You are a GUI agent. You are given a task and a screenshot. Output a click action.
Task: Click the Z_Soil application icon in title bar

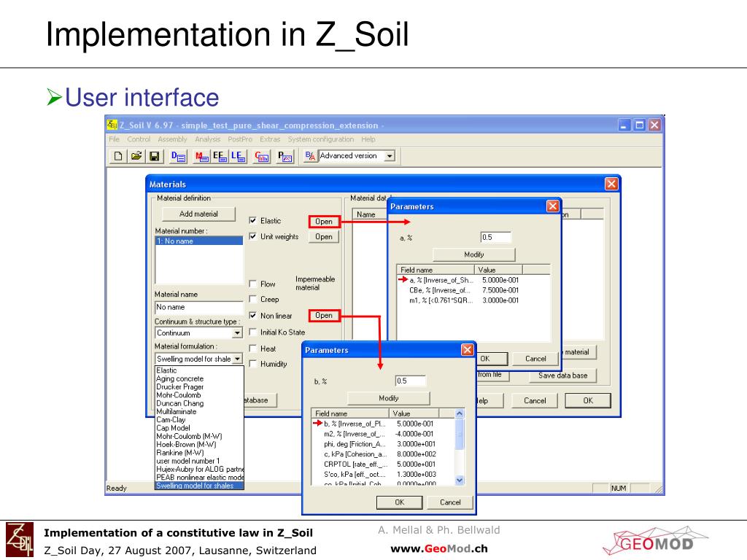click(112, 125)
